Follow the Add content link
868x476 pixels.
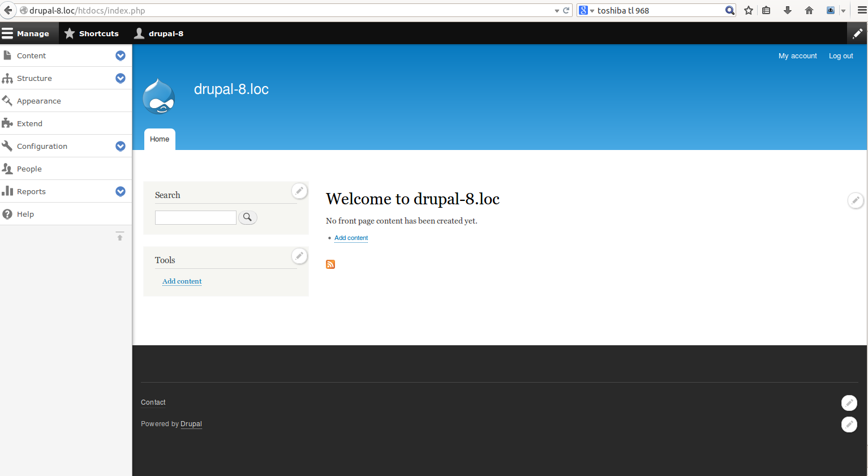[351, 238]
